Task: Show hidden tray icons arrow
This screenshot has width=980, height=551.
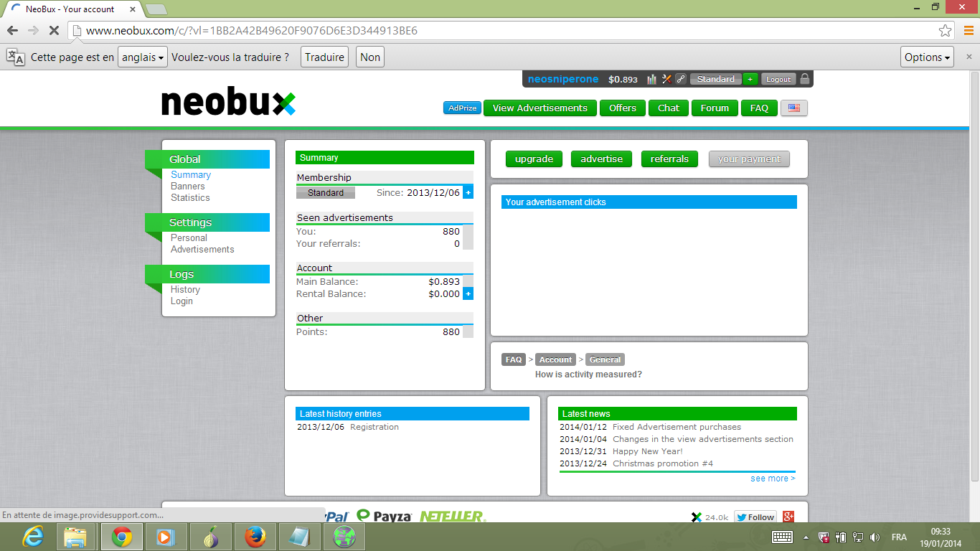Action: 806,537
